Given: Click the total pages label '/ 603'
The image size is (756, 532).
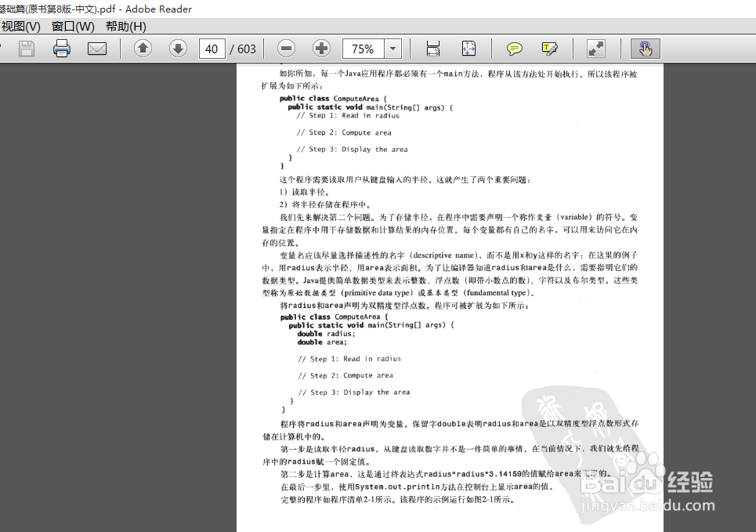Looking at the screenshot, I should click(x=243, y=49).
